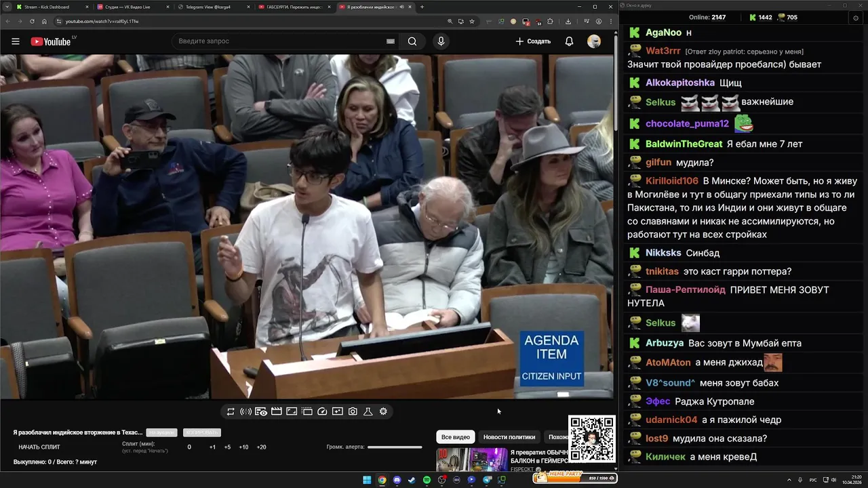Click the clapperboard icon in player toolbar
This screenshot has height=488, width=868.
(x=276, y=411)
